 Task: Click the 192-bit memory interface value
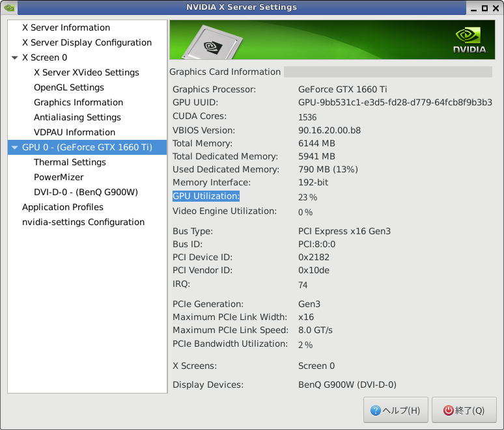313,182
